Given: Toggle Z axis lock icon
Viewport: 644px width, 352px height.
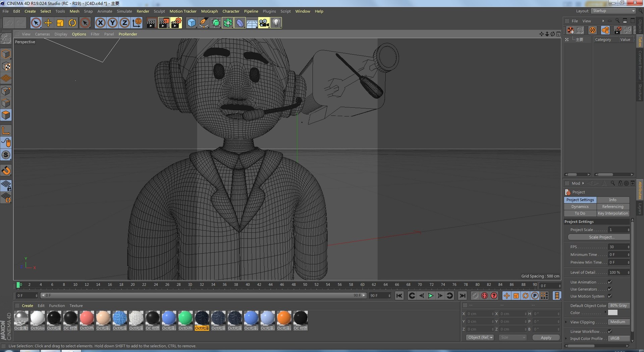Looking at the screenshot, I should coord(124,23).
